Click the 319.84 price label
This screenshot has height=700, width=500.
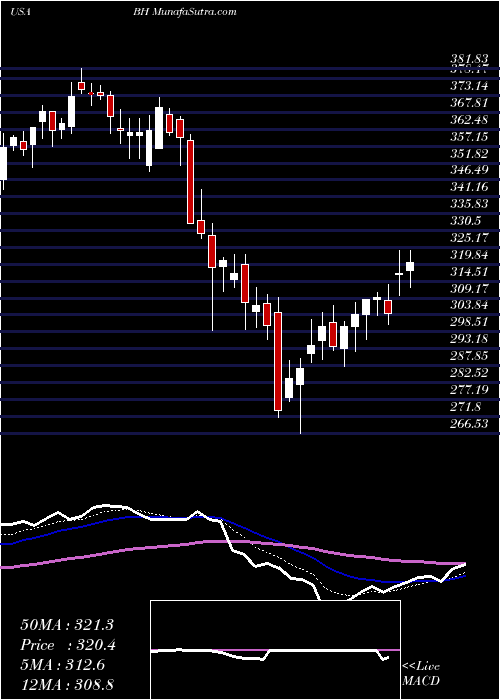(468, 255)
